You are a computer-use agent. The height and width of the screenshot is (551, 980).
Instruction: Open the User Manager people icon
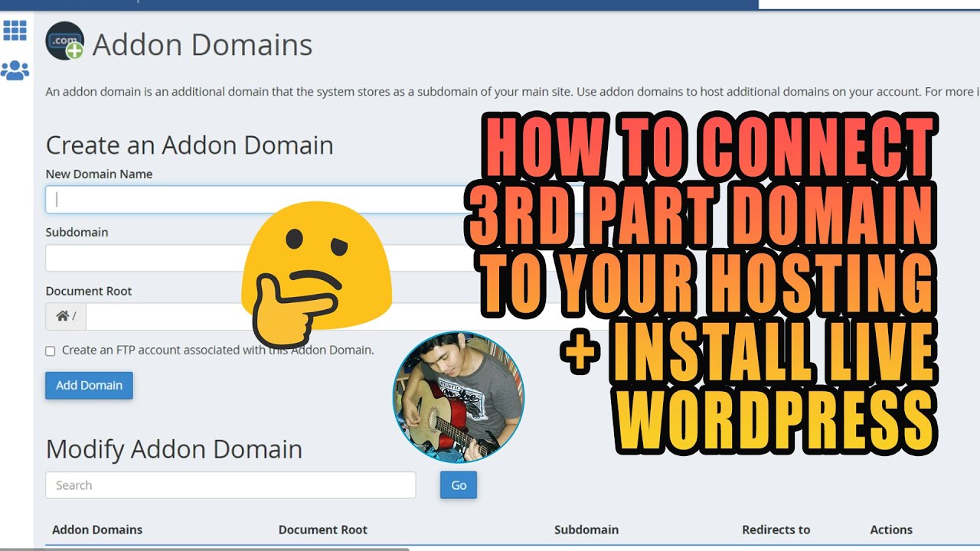(15, 71)
